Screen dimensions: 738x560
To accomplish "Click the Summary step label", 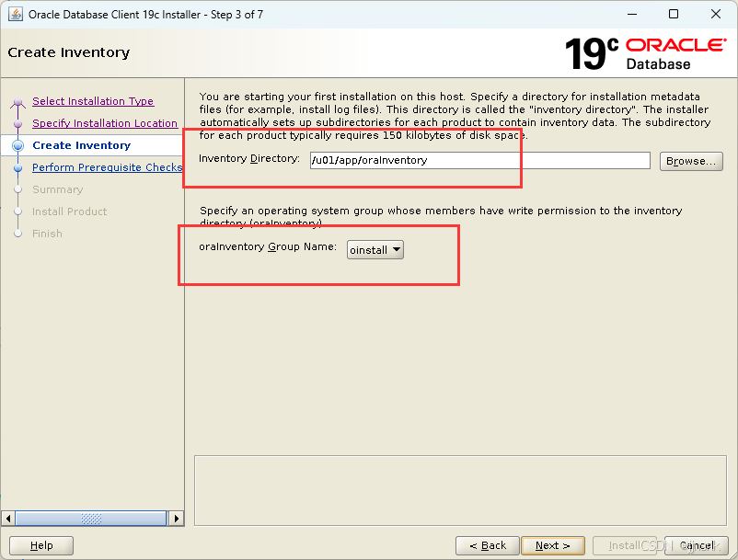I will pyautogui.click(x=57, y=189).
